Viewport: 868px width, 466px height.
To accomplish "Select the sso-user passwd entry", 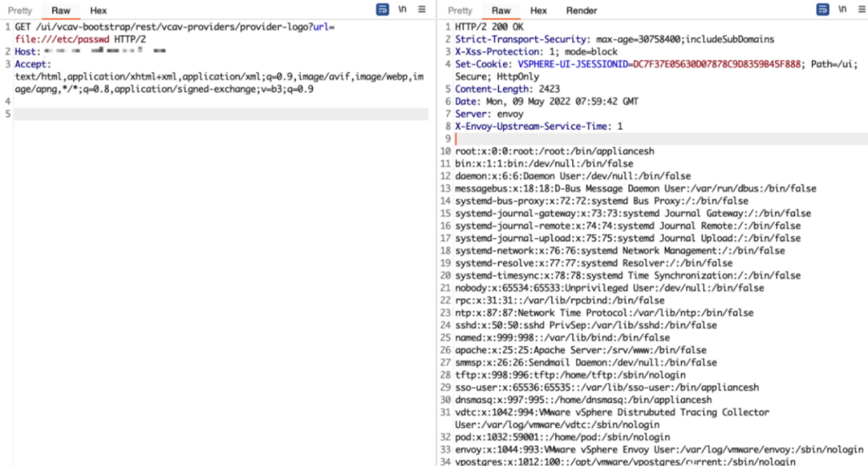I will (606, 388).
